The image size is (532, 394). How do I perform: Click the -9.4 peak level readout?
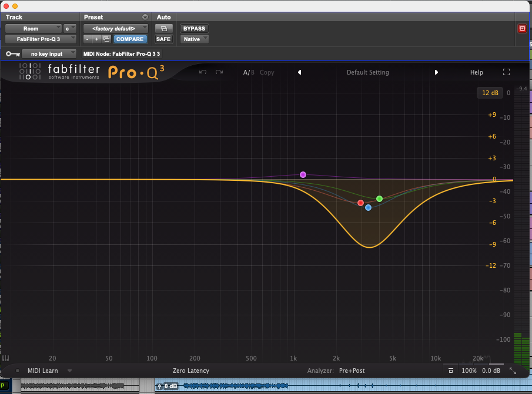[521, 89]
